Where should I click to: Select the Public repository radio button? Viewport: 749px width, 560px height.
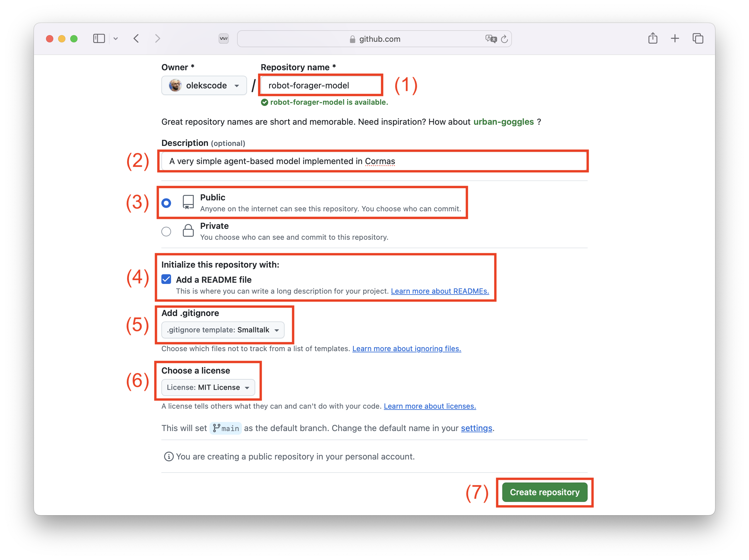pos(166,203)
